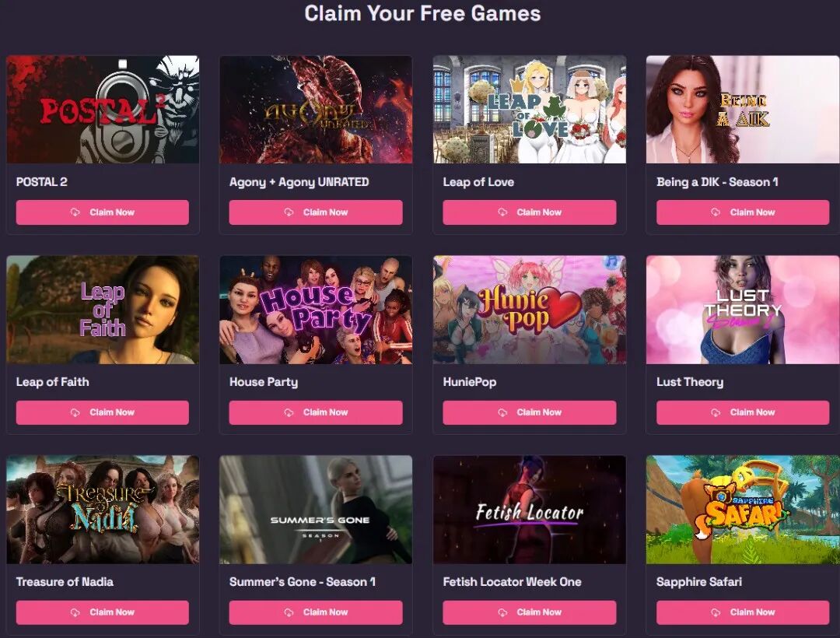Click the cloud icon in POSTAL 2's Claim Now button
This screenshot has height=638, width=840.
(75, 212)
